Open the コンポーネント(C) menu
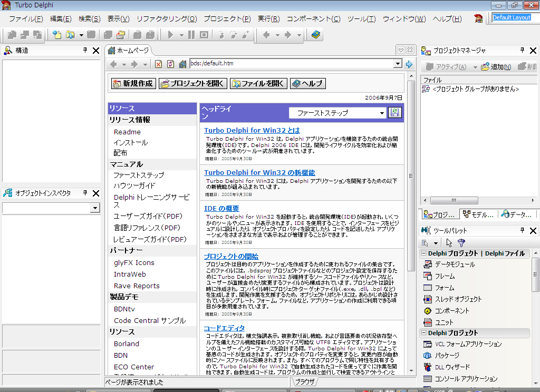Screen dimensions: 540x392 [313, 19]
